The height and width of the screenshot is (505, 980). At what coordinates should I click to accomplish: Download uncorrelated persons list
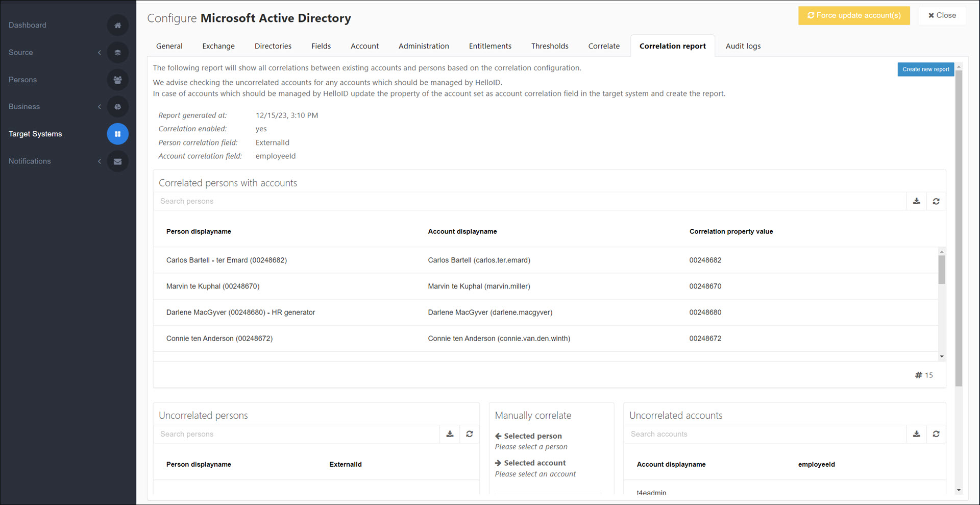(x=450, y=434)
